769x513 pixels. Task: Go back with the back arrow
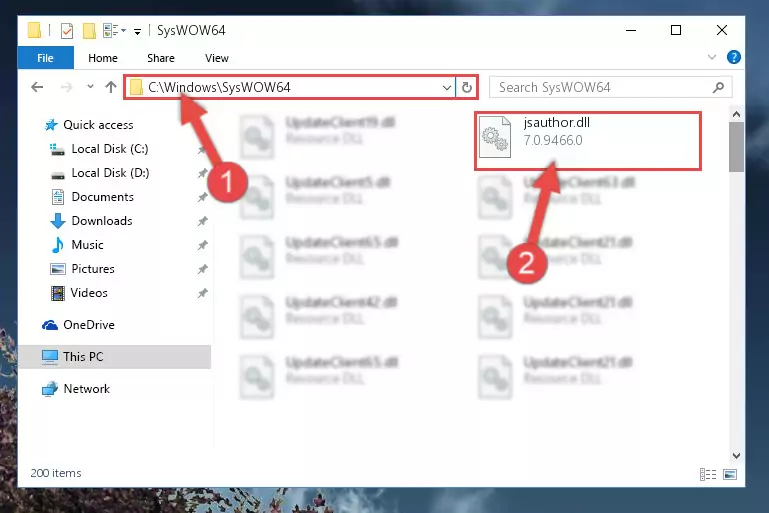[x=37, y=87]
